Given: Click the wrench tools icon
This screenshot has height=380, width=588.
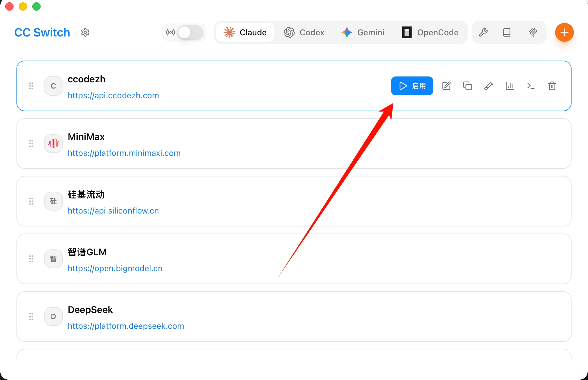Looking at the screenshot, I should [483, 32].
